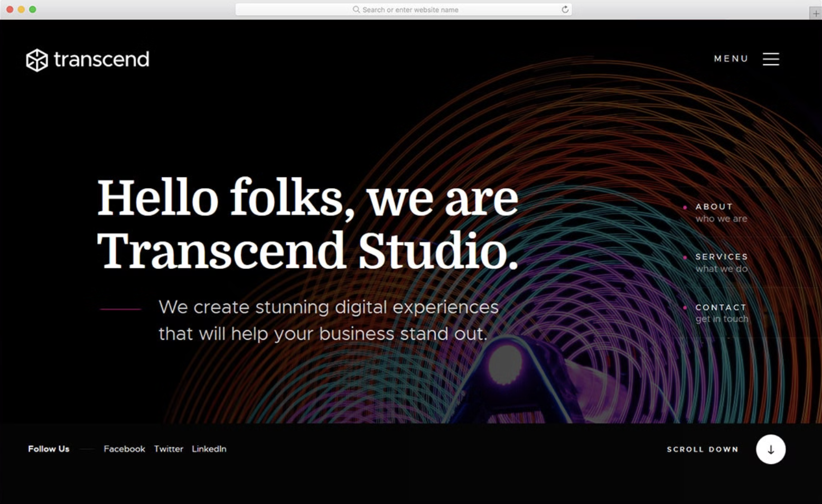822x504 pixels.
Task: Click the transcend wordmark text
Action: (101, 59)
